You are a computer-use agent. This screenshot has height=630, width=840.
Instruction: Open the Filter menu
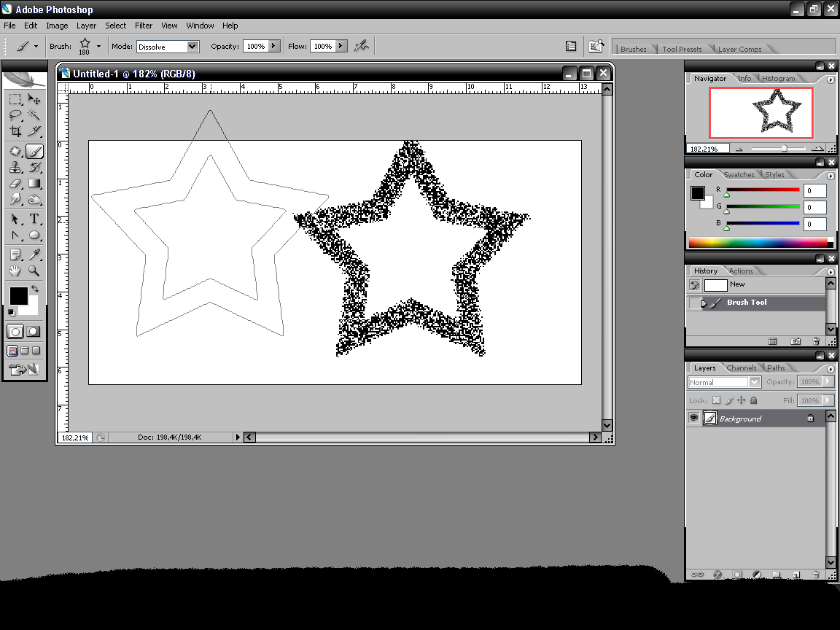pyautogui.click(x=144, y=26)
